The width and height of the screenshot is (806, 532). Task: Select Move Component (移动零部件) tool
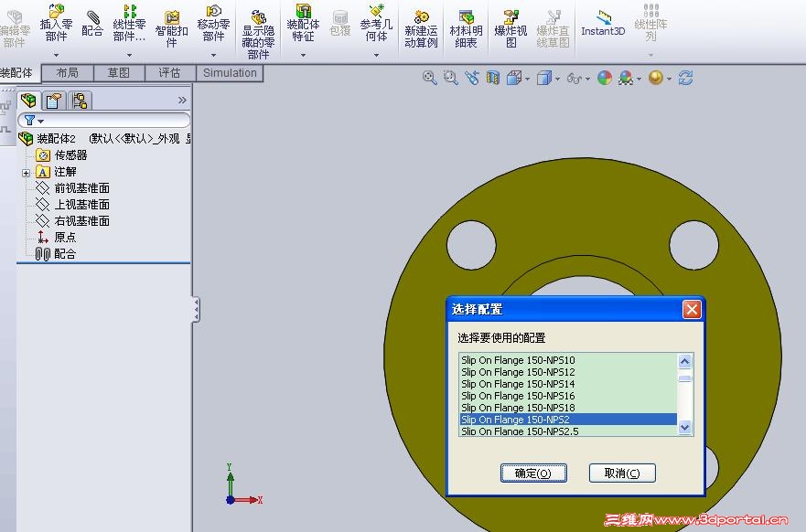click(x=213, y=23)
